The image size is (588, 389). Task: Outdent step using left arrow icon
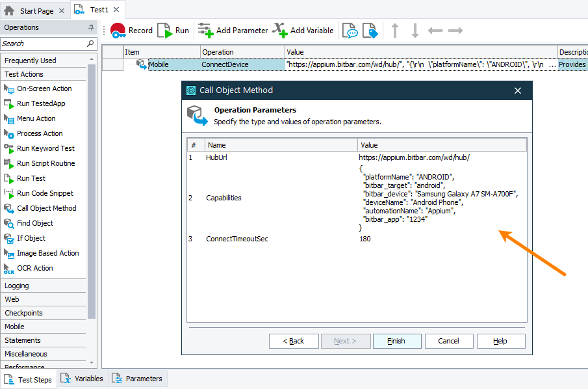(x=435, y=31)
